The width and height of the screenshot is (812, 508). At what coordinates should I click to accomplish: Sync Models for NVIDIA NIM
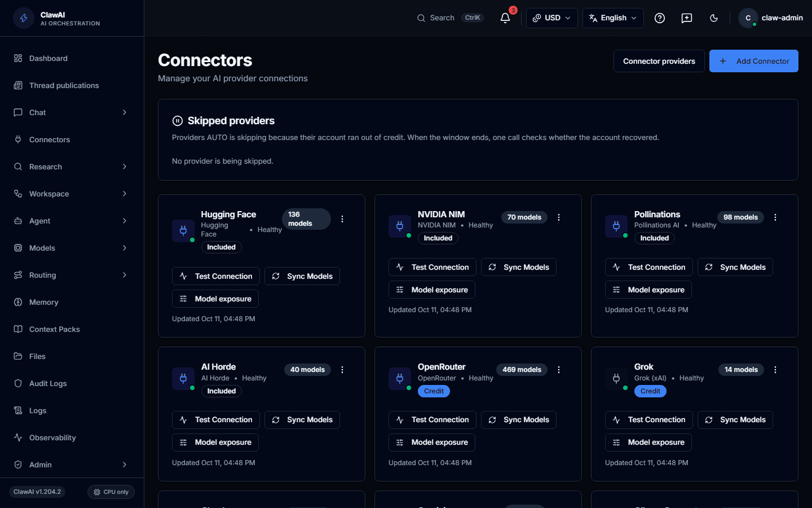(x=519, y=267)
